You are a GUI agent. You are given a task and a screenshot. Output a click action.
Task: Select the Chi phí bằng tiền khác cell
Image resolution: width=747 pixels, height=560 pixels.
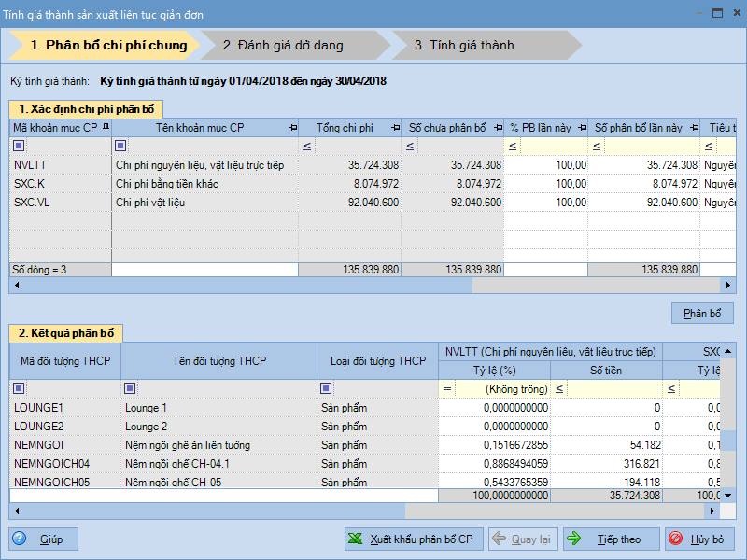pos(205,184)
